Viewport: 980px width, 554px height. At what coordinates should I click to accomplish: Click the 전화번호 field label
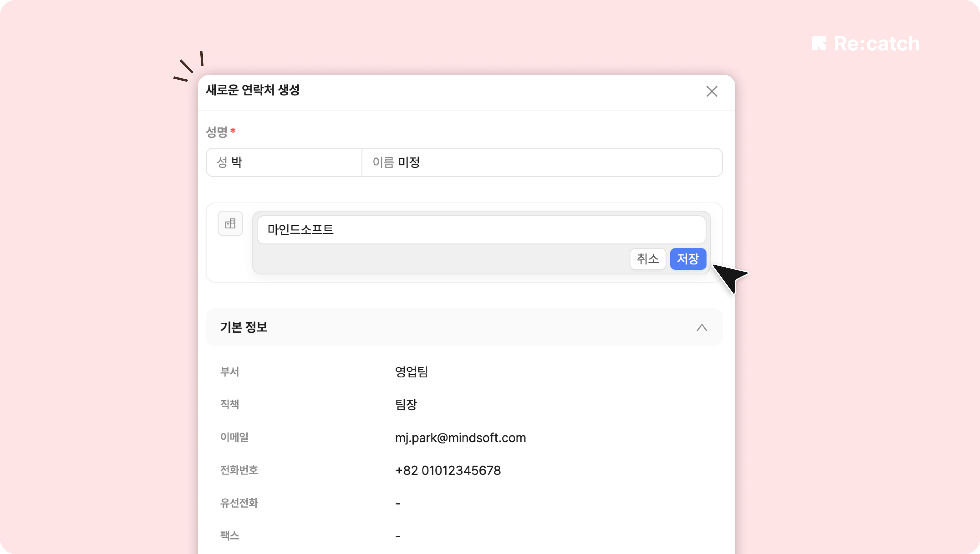tap(239, 470)
